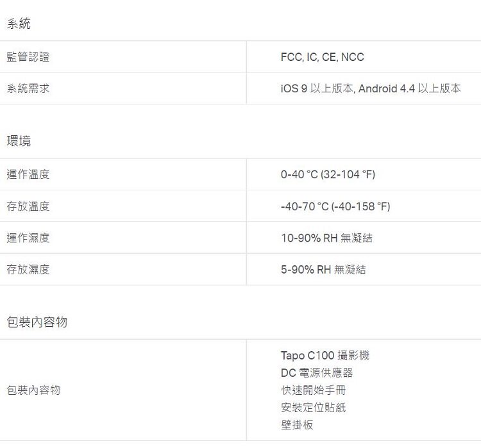Viewport: 481px width, 448px height.
Task: Click the iOS 9 Android 4.4 requirement text
Action: (371, 88)
